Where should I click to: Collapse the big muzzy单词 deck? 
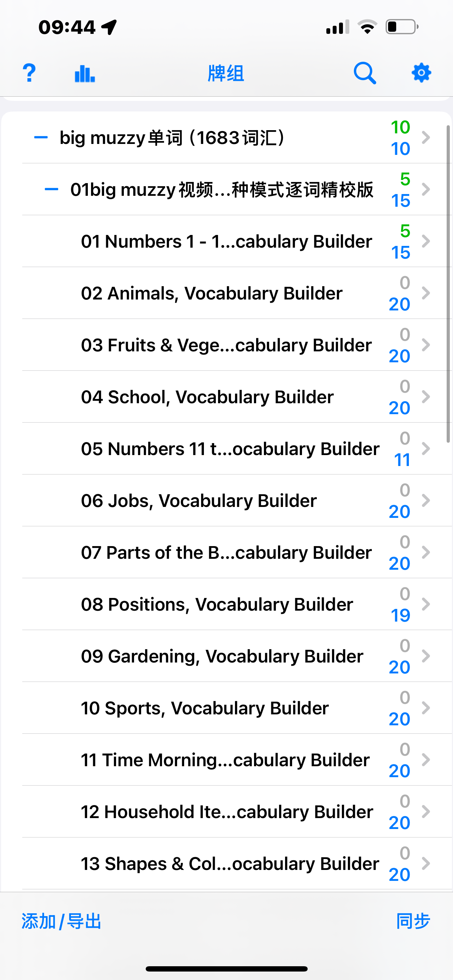(x=41, y=137)
